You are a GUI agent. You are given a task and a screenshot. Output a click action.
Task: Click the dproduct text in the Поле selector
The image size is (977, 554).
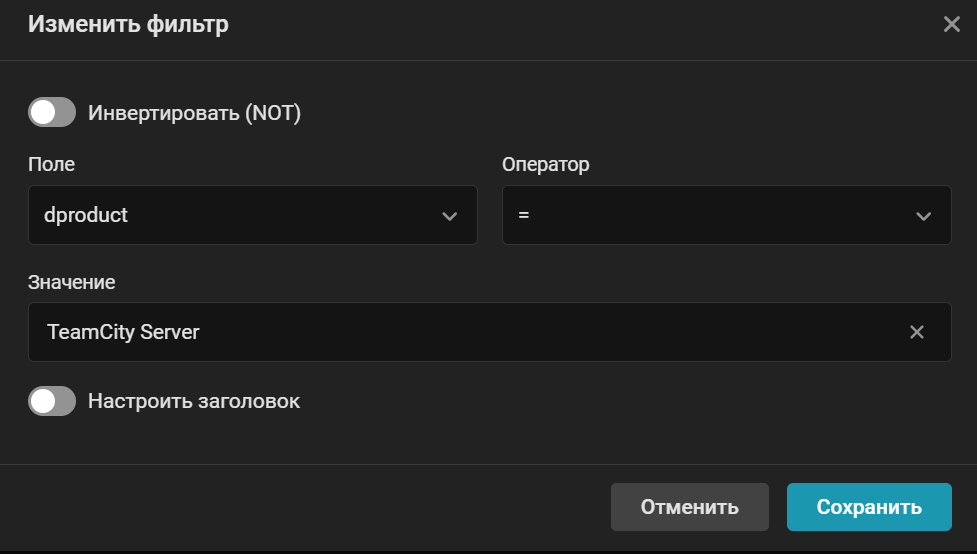click(x=86, y=215)
